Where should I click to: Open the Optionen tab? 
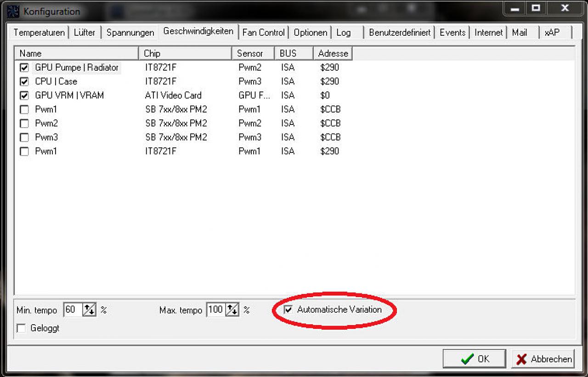tap(311, 33)
